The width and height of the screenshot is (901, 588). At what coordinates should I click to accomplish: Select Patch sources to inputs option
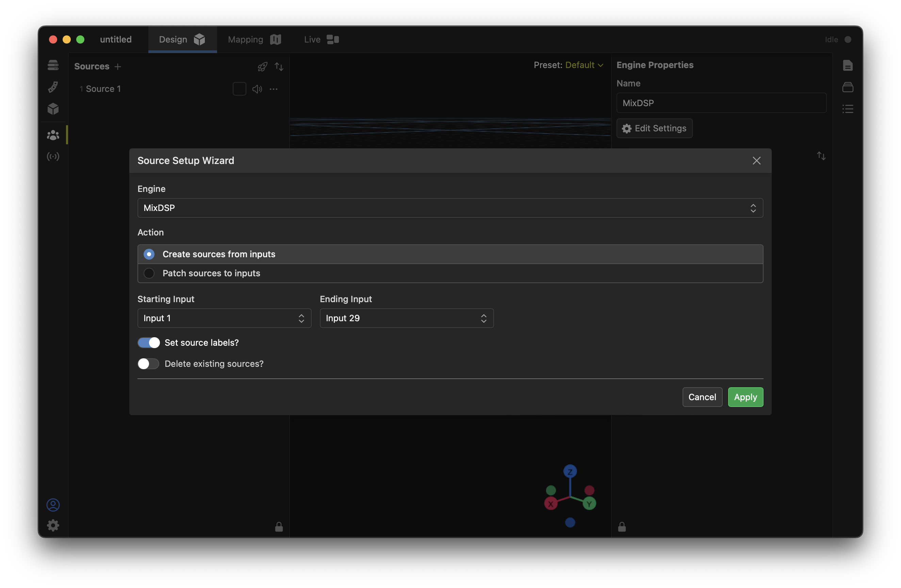coord(149,273)
